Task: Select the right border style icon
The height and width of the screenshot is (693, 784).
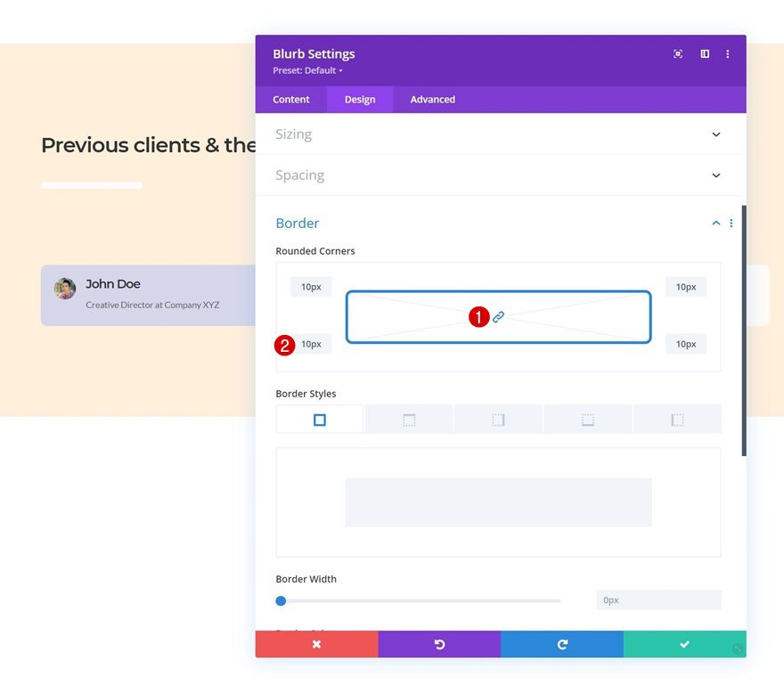Action: [x=498, y=420]
